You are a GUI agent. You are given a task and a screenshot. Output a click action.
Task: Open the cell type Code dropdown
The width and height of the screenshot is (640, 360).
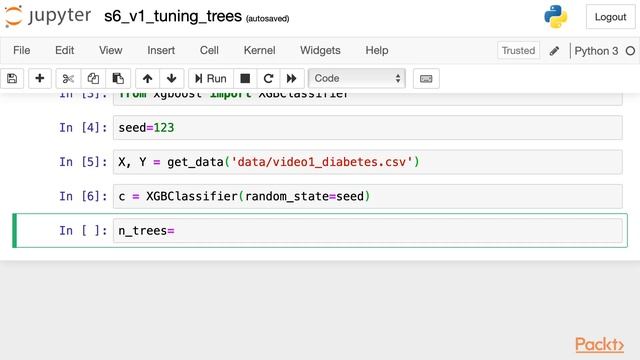357,78
